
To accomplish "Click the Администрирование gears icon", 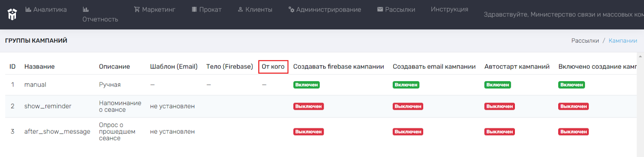I will click(291, 9).
